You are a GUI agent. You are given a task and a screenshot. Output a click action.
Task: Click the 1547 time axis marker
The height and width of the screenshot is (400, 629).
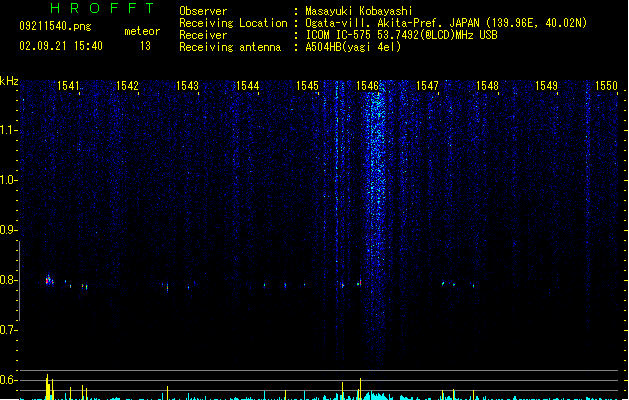coord(427,85)
